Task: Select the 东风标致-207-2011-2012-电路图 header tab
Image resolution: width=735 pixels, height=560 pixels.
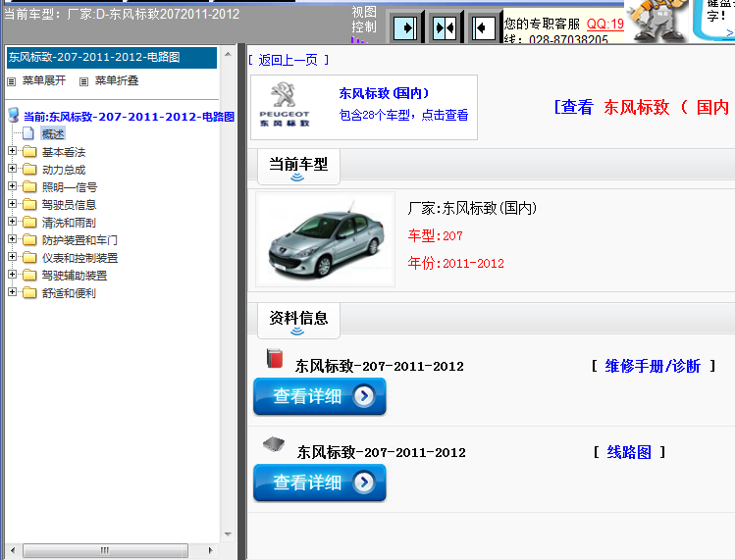Action: 112,57
